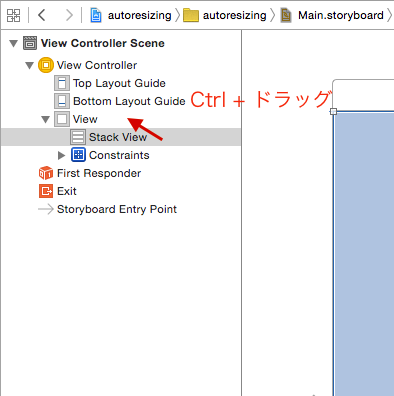
Task: Select the autoresizing folder breadcrumb
Action: click(x=234, y=15)
